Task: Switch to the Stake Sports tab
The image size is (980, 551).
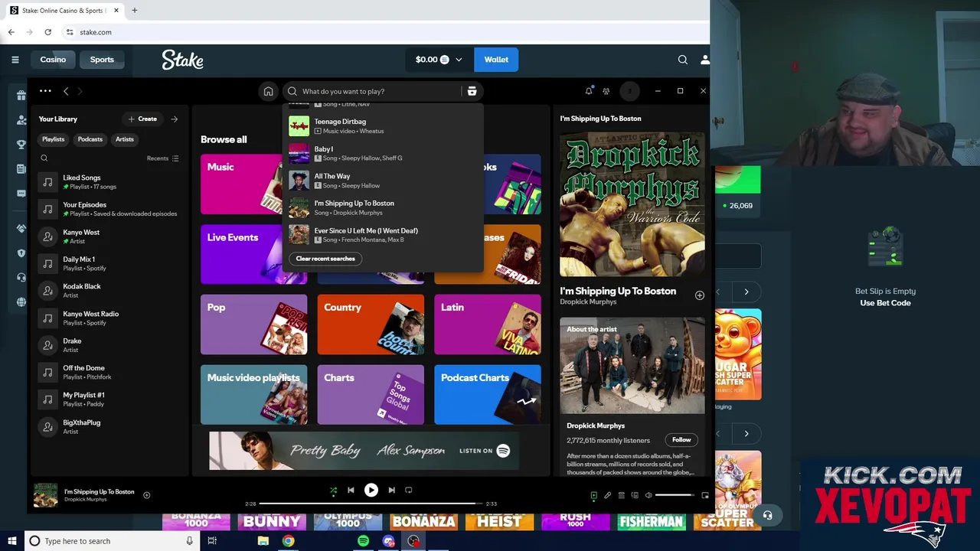Action: pos(102,60)
